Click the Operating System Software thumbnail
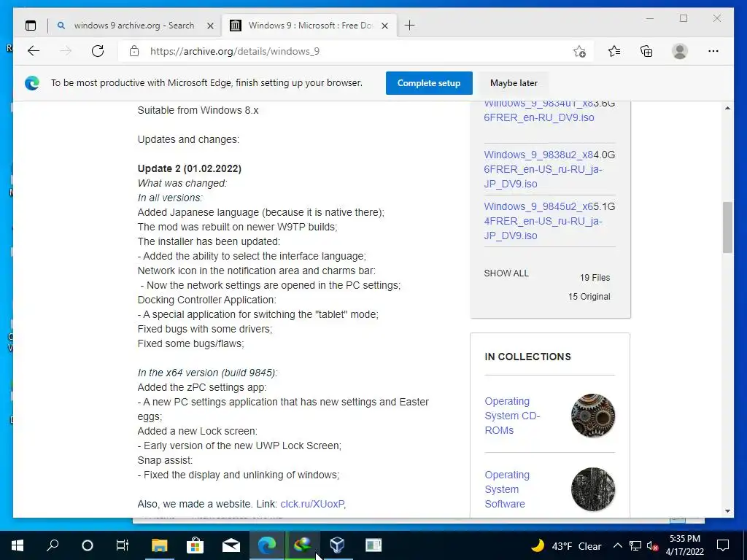Image resolution: width=747 pixels, height=560 pixels. click(x=592, y=489)
